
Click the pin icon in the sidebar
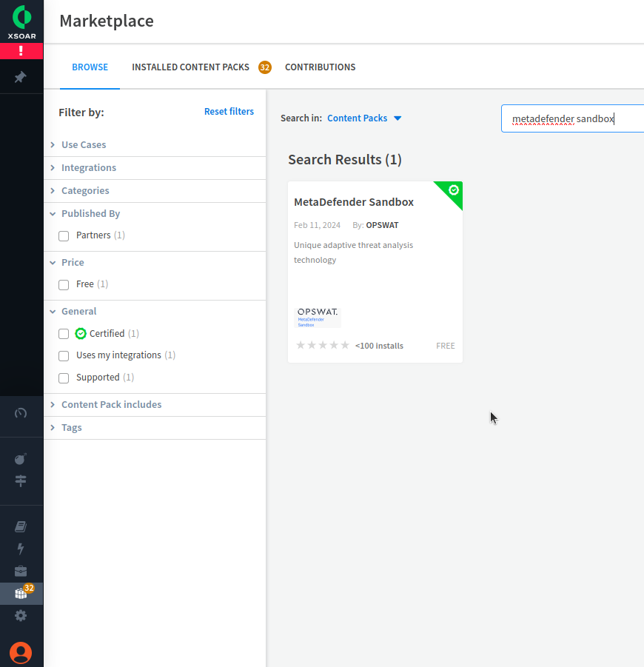pyautogui.click(x=21, y=77)
